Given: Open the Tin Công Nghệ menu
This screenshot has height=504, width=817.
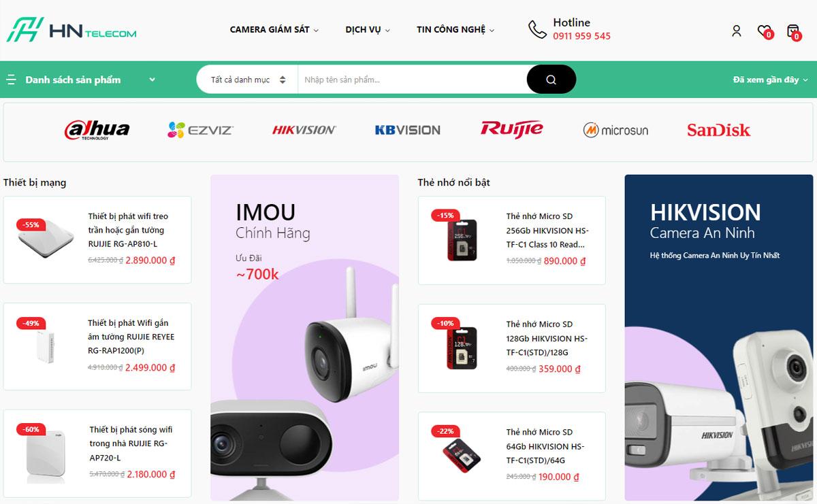Looking at the screenshot, I should point(455,29).
